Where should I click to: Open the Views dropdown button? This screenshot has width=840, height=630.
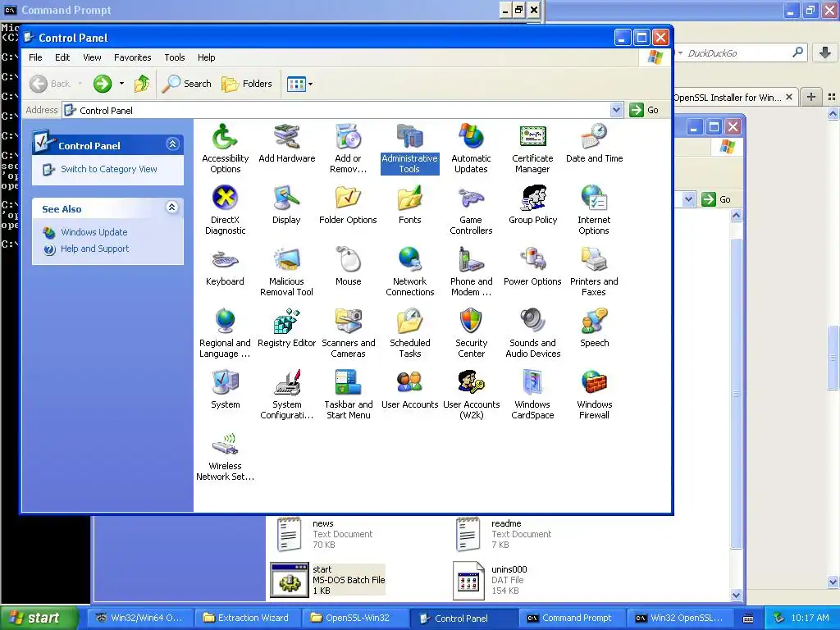tap(299, 84)
